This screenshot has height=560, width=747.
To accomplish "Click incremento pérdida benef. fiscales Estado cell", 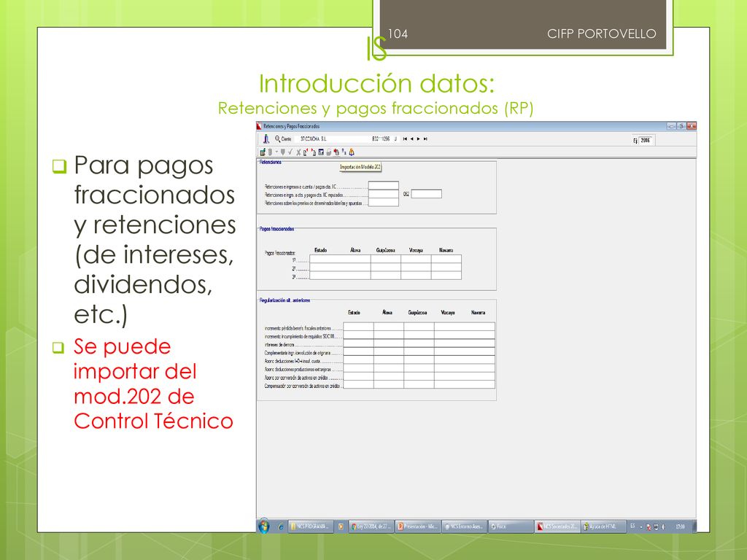I will [x=359, y=326].
